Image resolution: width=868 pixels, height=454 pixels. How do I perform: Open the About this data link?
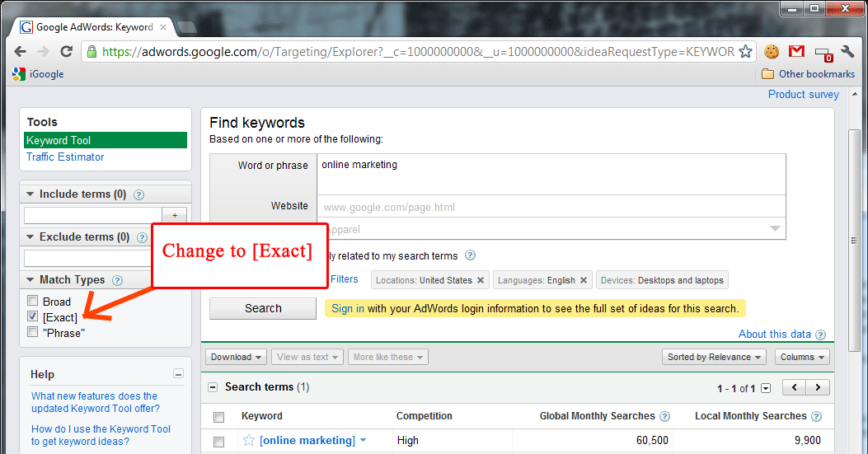(x=775, y=335)
